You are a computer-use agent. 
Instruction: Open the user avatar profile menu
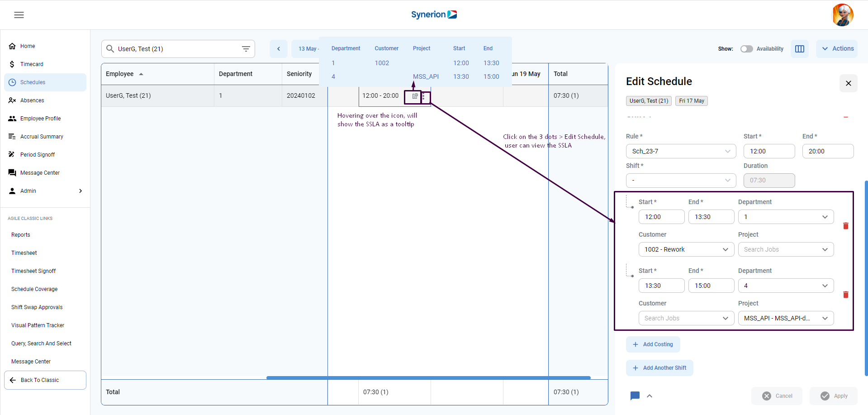[843, 15]
